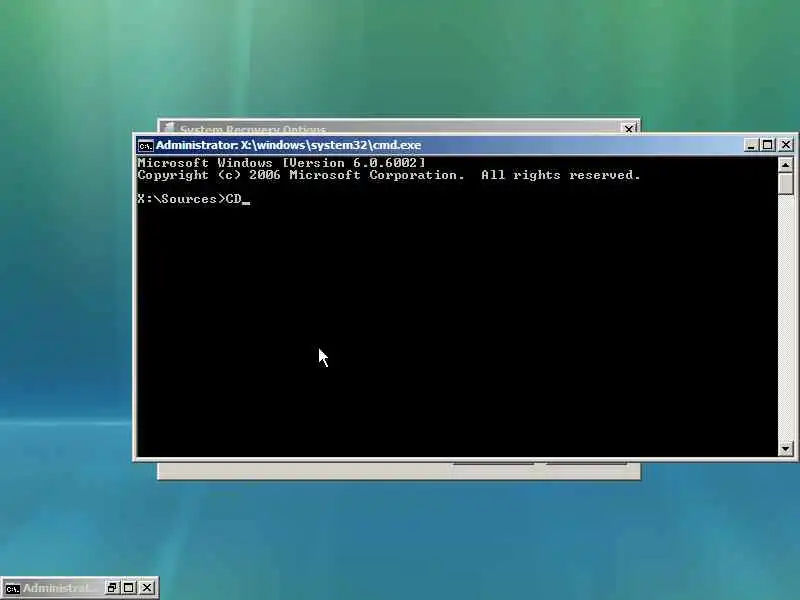Viewport: 800px width, 600px height.
Task: Click the Copyright 2006 Microsoft Corporation line
Action: 389,175
